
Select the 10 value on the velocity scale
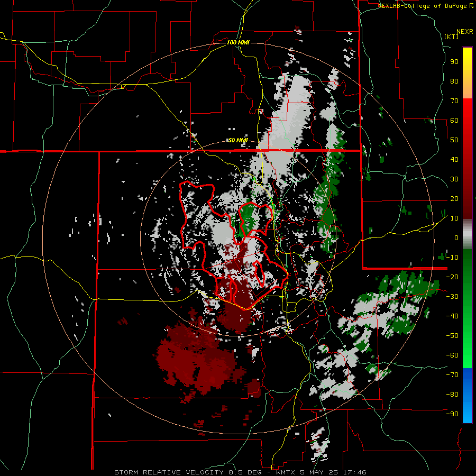(454, 218)
